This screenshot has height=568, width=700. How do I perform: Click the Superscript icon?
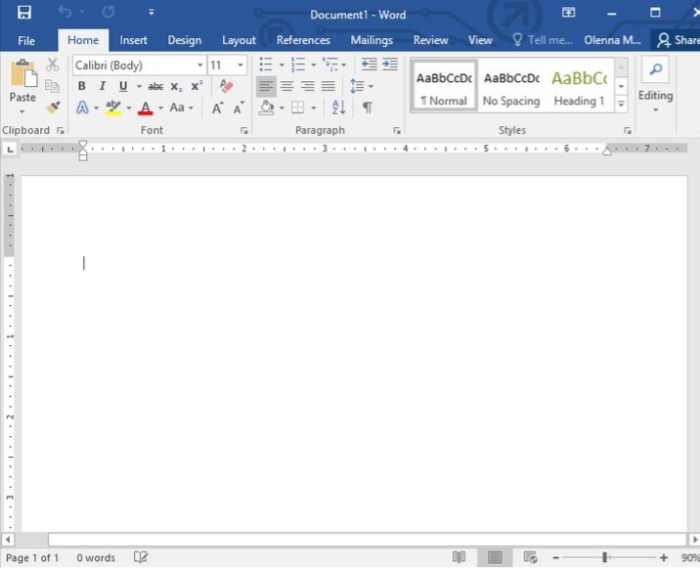point(196,86)
